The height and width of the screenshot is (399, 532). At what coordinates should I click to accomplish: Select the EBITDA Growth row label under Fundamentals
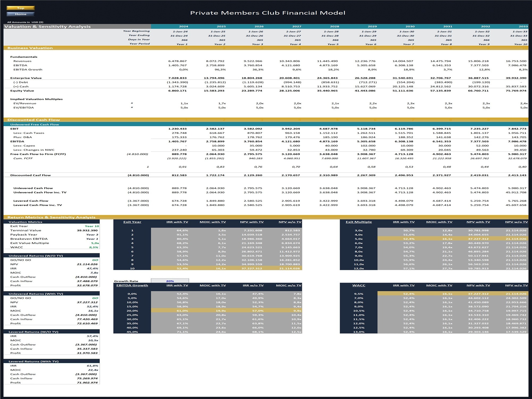point(28,69)
